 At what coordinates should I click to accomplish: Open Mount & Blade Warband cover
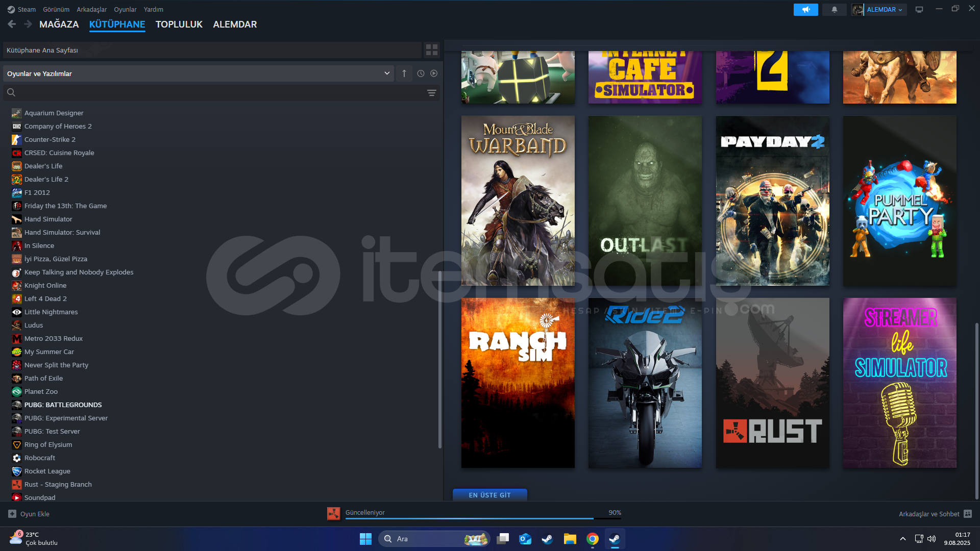518,201
